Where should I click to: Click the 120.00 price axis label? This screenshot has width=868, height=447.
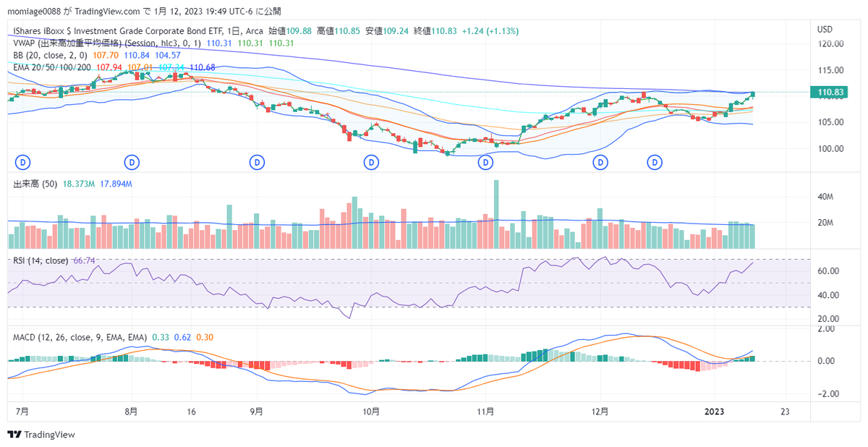pyautogui.click(x=830, y=43)
